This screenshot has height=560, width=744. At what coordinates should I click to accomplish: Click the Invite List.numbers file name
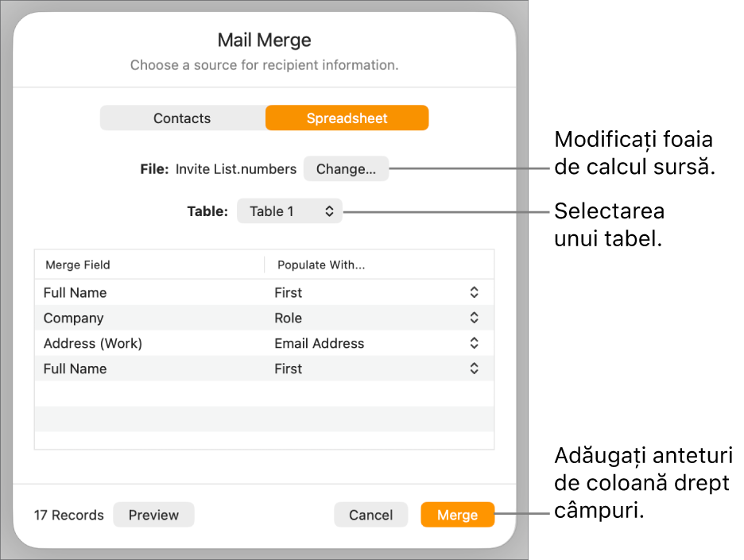tap(236, 169)
